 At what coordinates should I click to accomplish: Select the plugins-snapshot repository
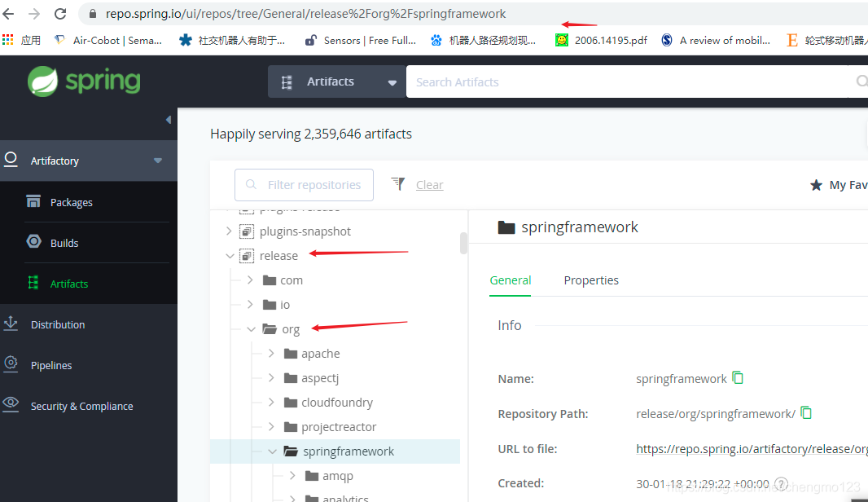click(x=305, y=231)
